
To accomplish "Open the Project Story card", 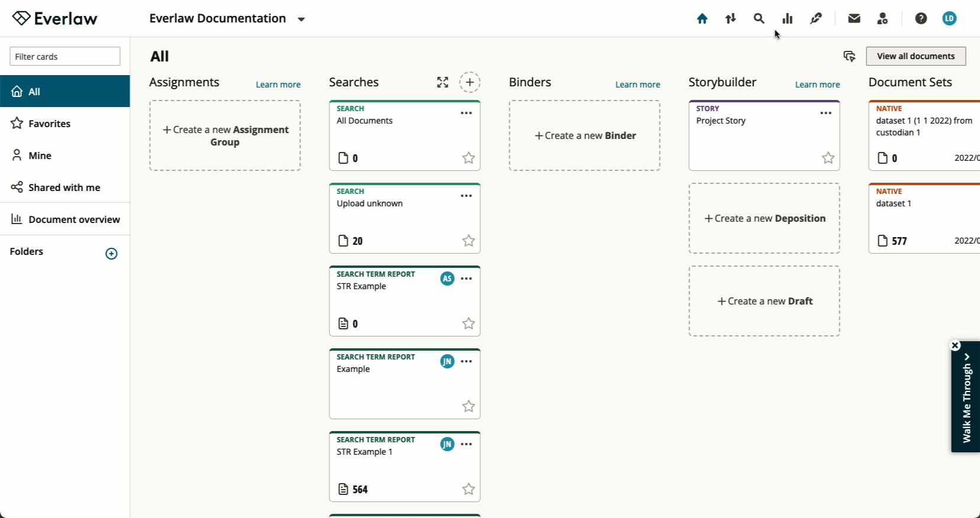I will pyautogui.click(x=764, y=135).
